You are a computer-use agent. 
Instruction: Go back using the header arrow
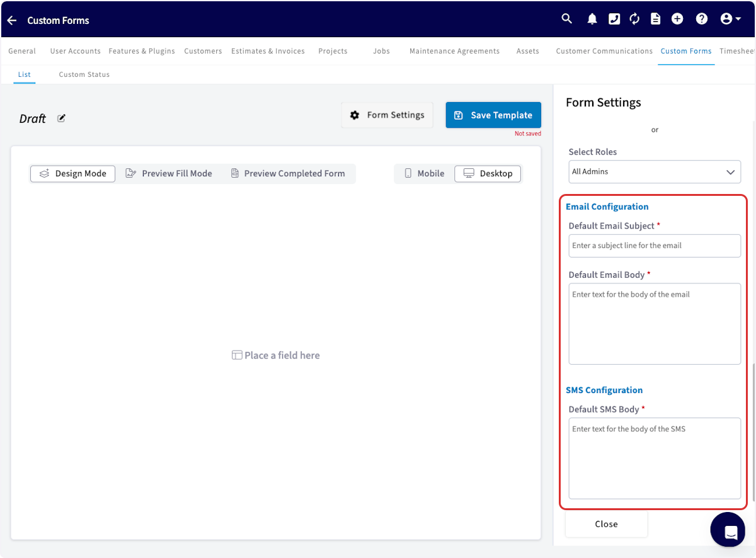tap(12, 21)
